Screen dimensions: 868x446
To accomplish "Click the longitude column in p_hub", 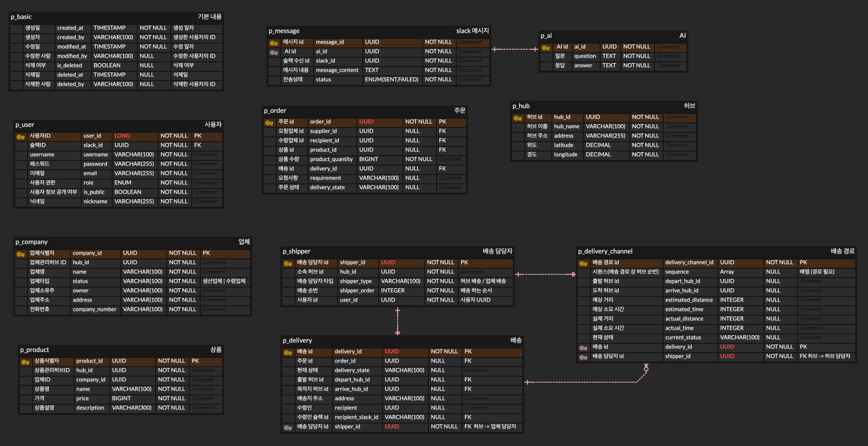I will pyautogui.click(x=566, y=155).
